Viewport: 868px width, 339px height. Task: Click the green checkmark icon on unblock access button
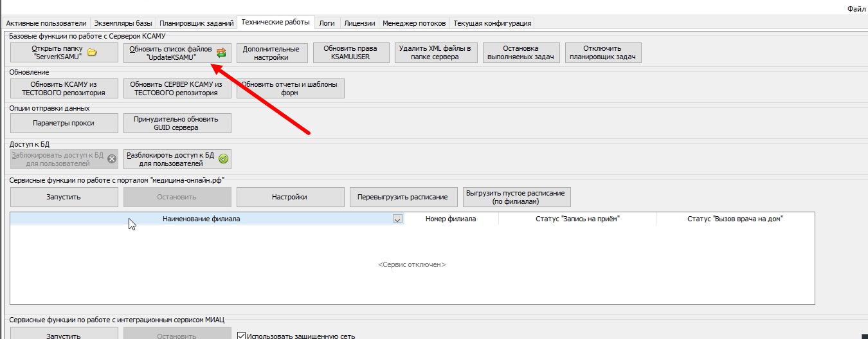(x=223, y=159)
